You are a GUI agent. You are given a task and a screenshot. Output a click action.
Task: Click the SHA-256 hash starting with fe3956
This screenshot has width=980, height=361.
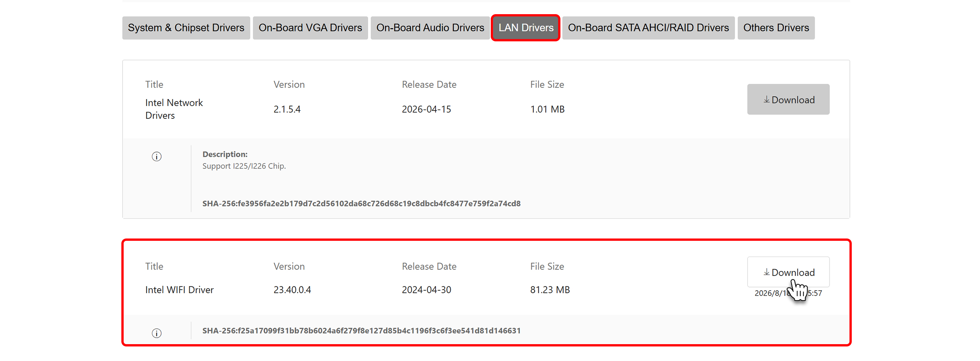[x=361, y=204]
